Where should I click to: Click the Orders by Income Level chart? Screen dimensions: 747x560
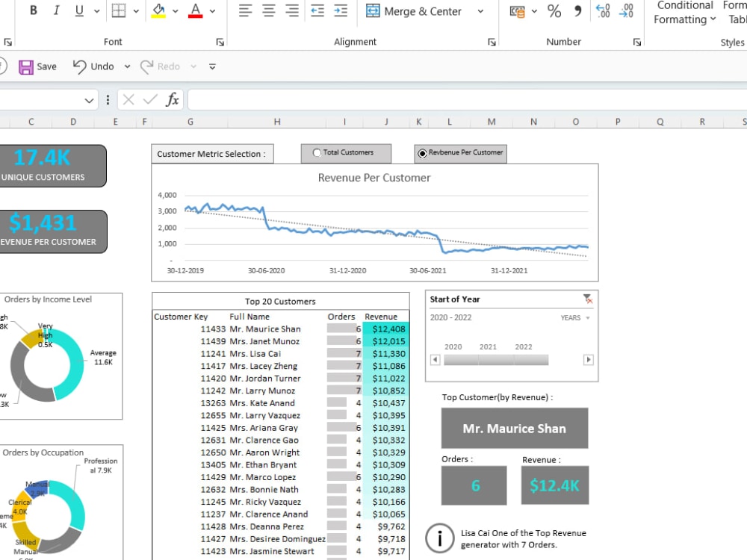click(61, 356)
